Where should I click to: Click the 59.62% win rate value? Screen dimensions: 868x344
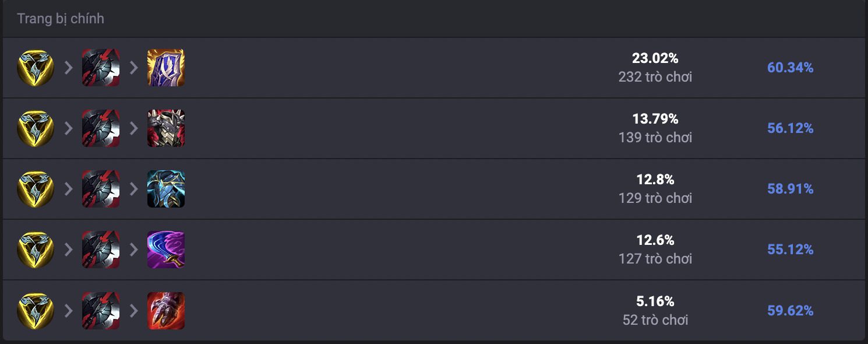[x=790, y=311]
